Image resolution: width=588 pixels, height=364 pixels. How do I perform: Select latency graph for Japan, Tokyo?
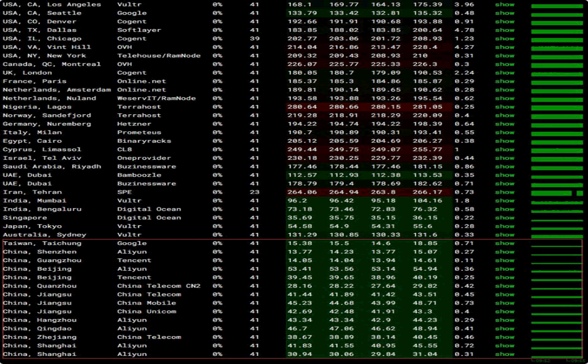[x=556, y=228]
